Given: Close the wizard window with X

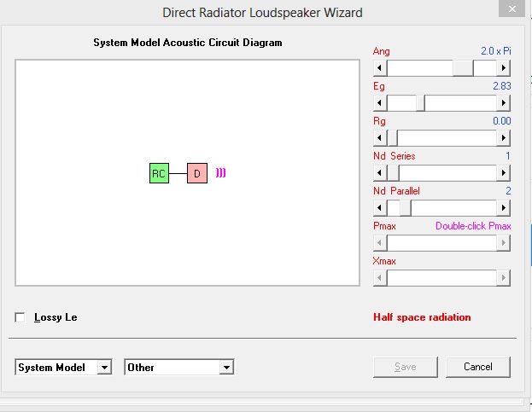Looking at the screenshot, I should 512,9.
